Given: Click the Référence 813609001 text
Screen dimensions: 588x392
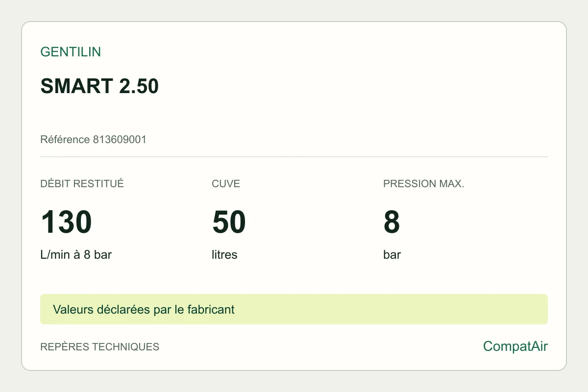Looking at the screenshot, I should click(x=93, y=140).
